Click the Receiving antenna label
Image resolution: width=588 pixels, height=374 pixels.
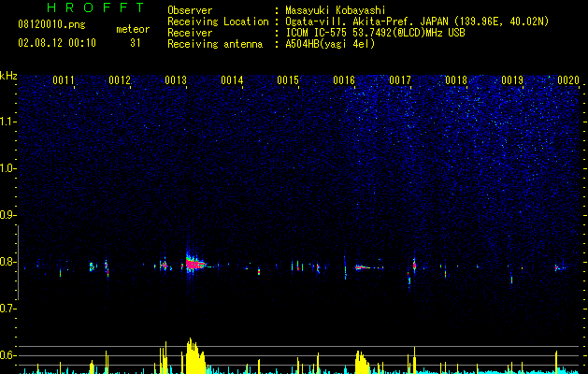[x=215, y=44]
